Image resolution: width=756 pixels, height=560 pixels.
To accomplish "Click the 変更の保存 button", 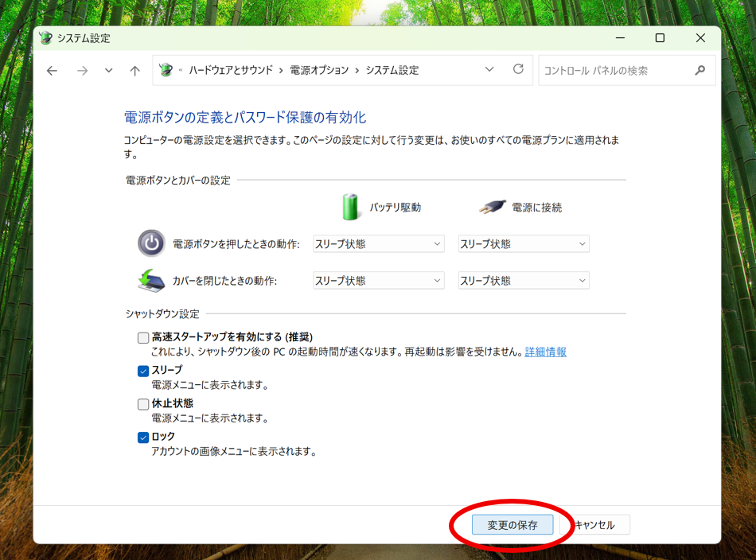I will 512,525.
